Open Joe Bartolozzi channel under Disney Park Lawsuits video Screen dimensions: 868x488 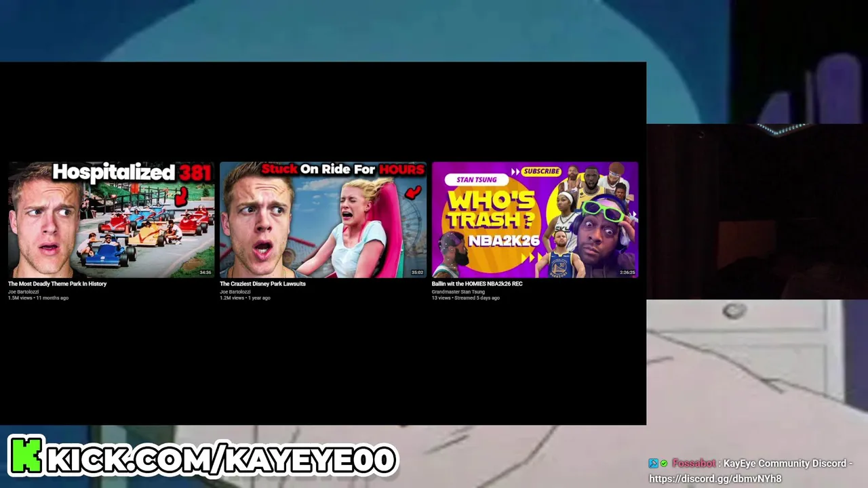pos(235,291)
